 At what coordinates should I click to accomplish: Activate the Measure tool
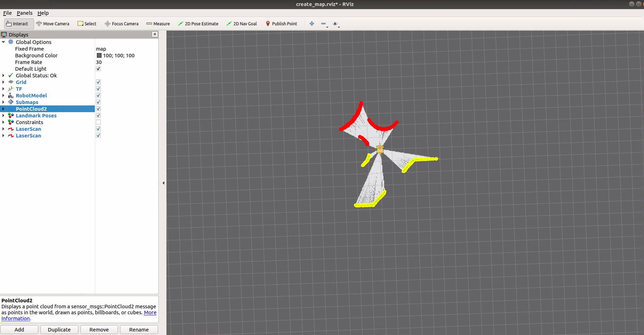[x=158, y=24]
